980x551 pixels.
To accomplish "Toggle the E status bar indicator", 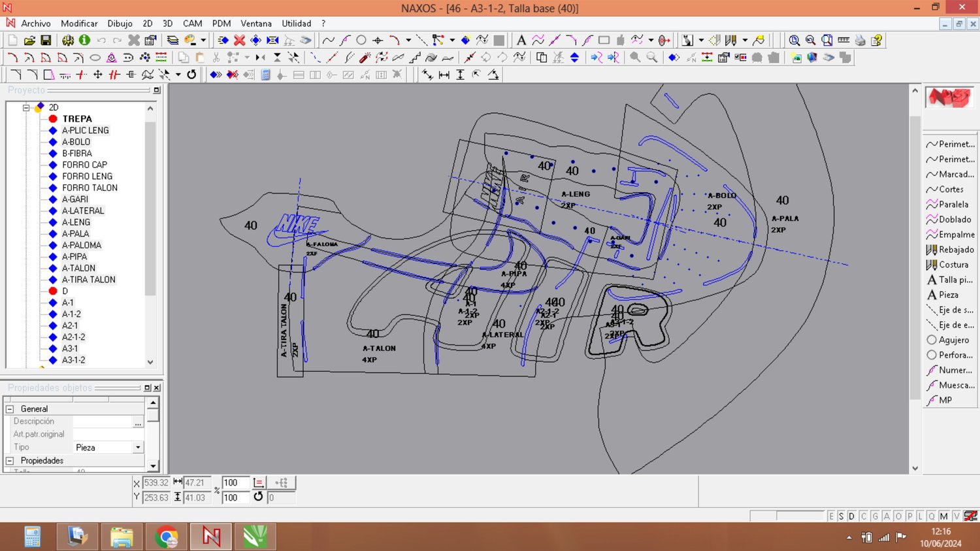I will pyautogui.click(x=831, y=516).
